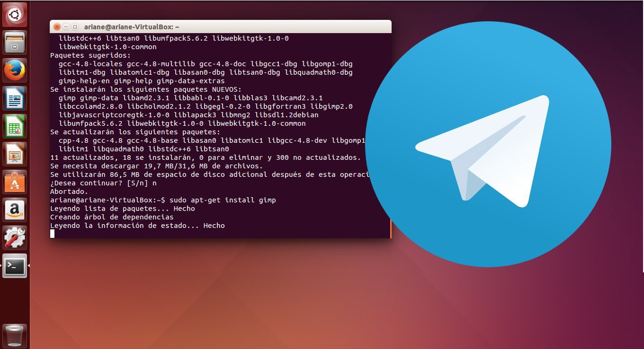This screenshot has height=349, width=644.
Task: Click 'Leyendo la información de estado... Hecho'
Action: pyautogui.click(x=137, y=226)
